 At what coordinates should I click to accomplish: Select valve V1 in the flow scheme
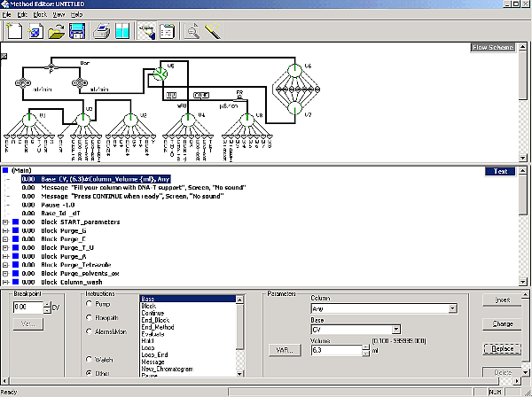pos(29,120)
